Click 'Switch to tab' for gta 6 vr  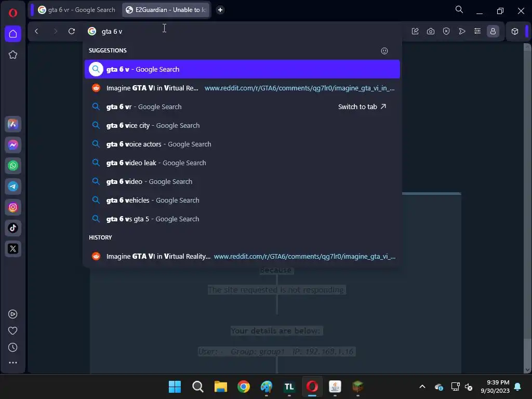tap(362, 107)
